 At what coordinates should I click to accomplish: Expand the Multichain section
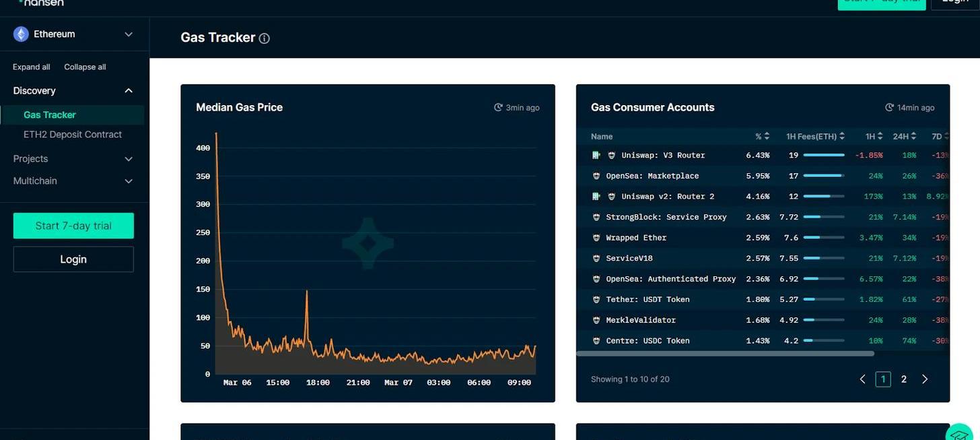pyautogui.click(x=129, y=181)
